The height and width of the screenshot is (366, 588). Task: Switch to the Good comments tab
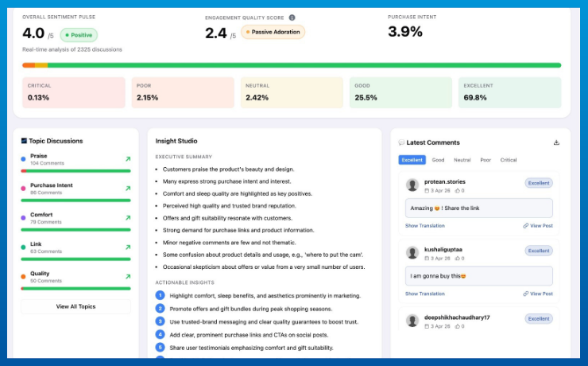click(438, 160)
